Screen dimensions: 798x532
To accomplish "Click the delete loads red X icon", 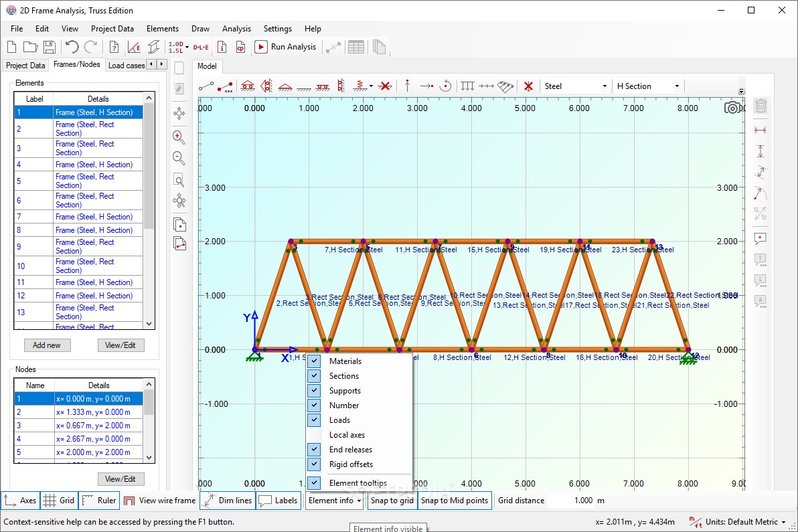I will point(528,86).
